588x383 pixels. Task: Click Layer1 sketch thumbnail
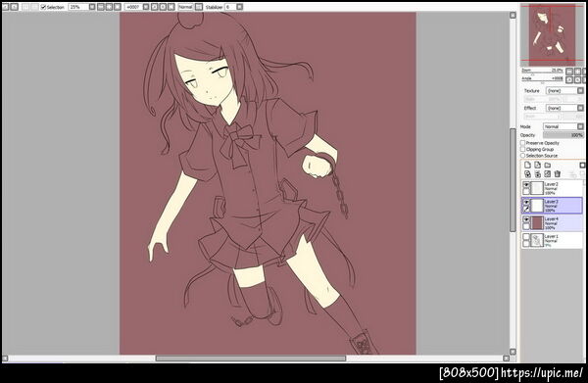click(537, 240)
